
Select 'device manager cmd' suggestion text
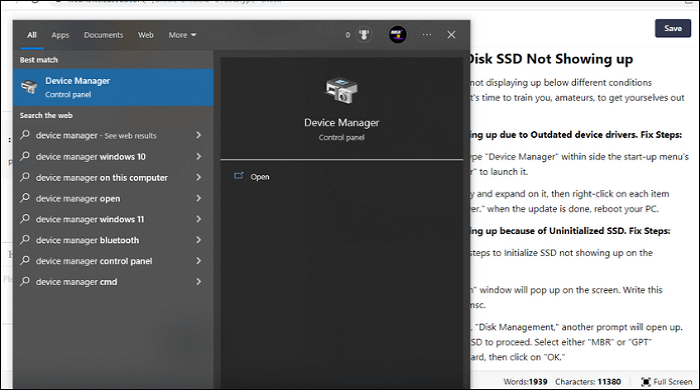(76, 282)
